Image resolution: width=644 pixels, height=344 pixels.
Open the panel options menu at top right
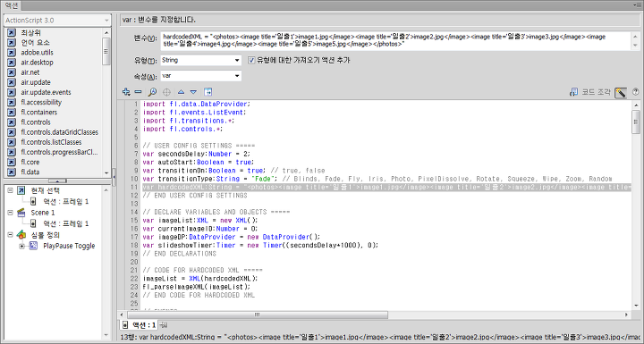click(x=636, y=5)
